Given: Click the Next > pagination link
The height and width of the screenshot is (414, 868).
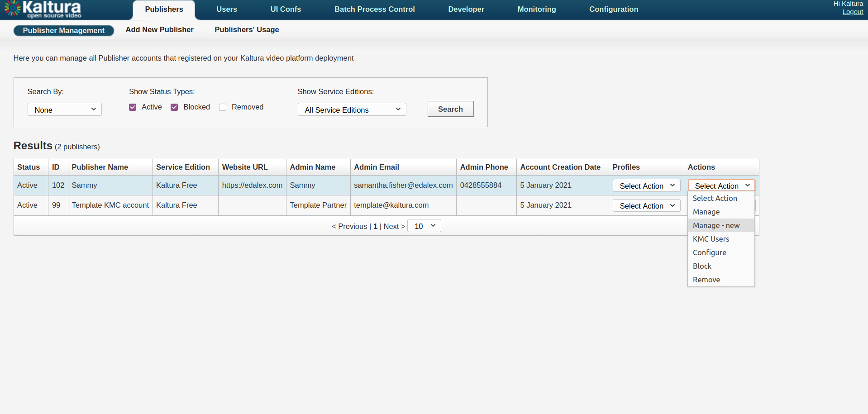Looking at the screenshot, I should click(x=394, y=226).
